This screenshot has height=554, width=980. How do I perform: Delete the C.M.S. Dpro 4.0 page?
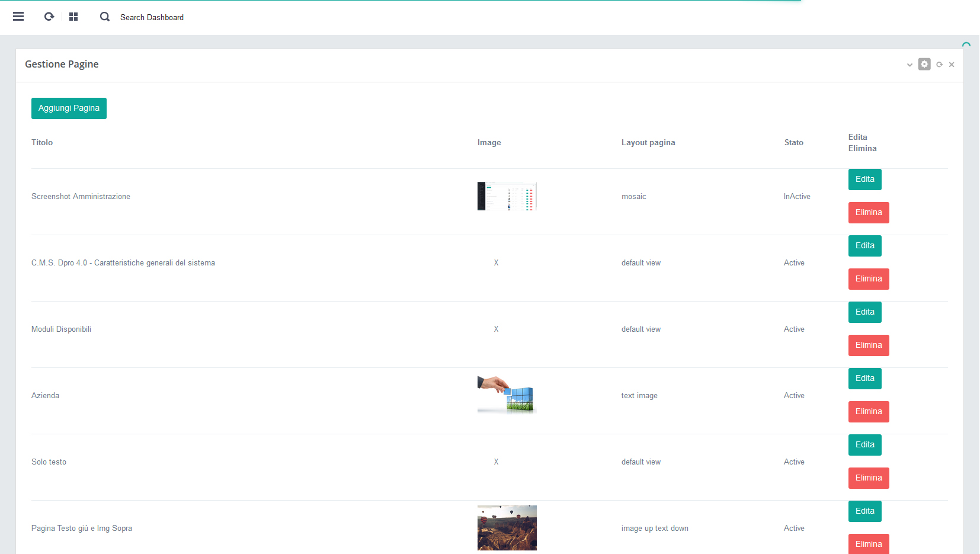868,279
